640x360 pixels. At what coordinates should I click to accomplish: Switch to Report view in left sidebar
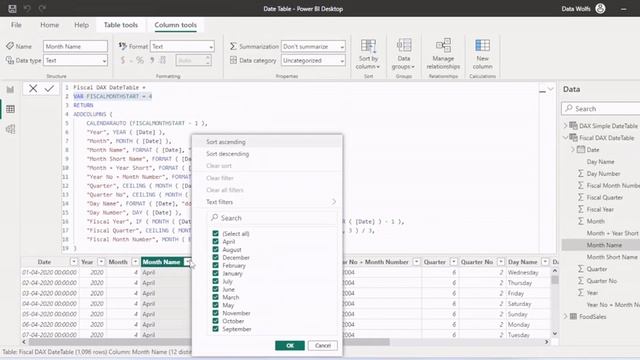point(10,89)
